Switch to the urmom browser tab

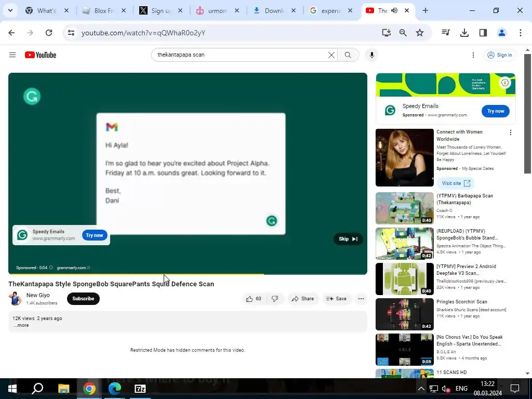coord(218,10)
